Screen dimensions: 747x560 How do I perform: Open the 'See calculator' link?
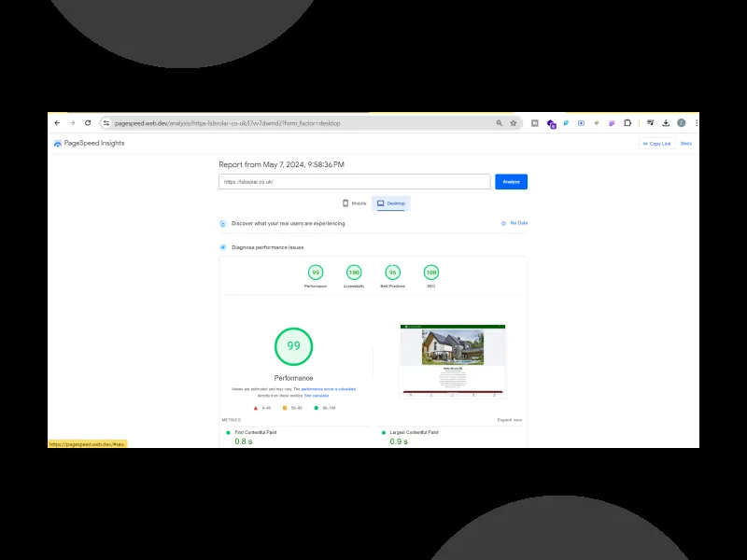tap(317, 395)
